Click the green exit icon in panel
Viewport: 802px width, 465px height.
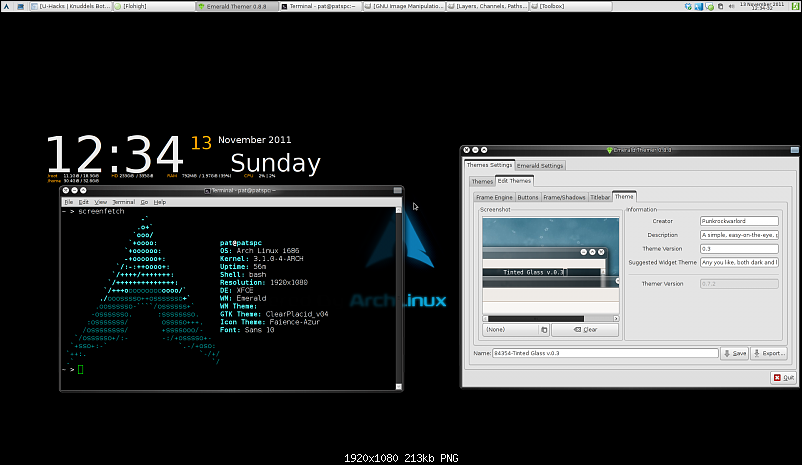pos(795,6)
